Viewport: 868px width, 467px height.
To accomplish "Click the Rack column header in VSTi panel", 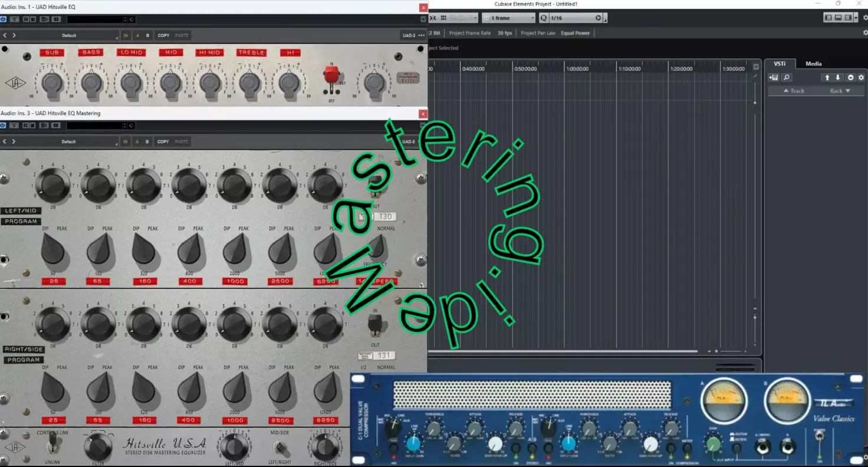I will click(x=840, y=91).
